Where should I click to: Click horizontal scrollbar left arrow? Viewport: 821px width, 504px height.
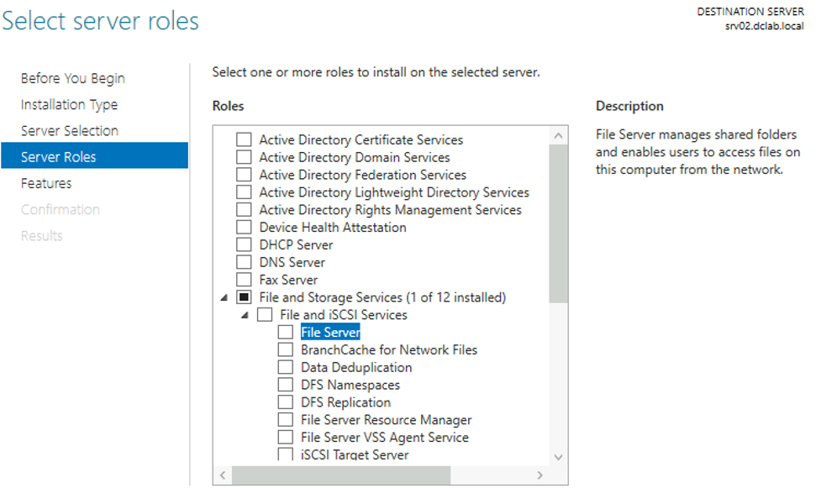pyautogui.click(x=223, y=475)
